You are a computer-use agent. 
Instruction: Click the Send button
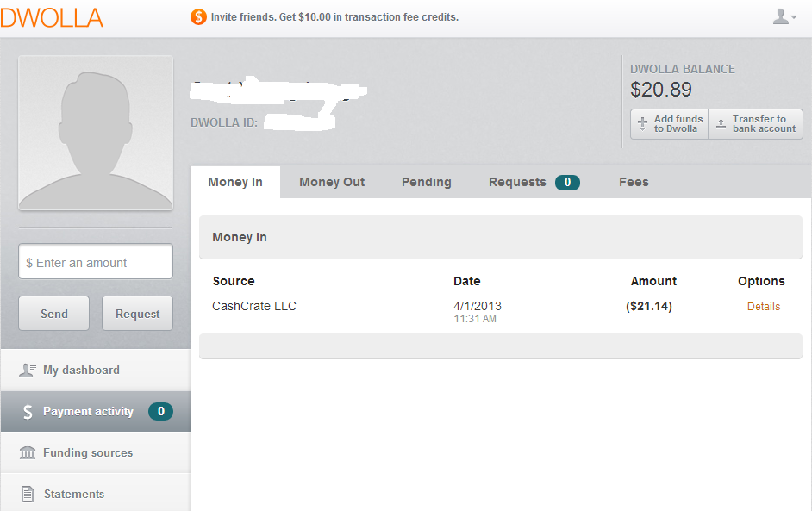click(53, 313)
